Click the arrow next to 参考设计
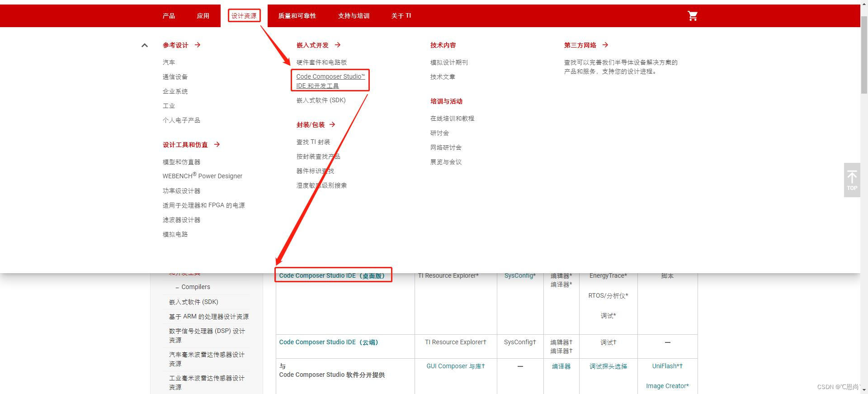This screenshot has width=868, height=394. pyautogui.click(x=198, y=45)
